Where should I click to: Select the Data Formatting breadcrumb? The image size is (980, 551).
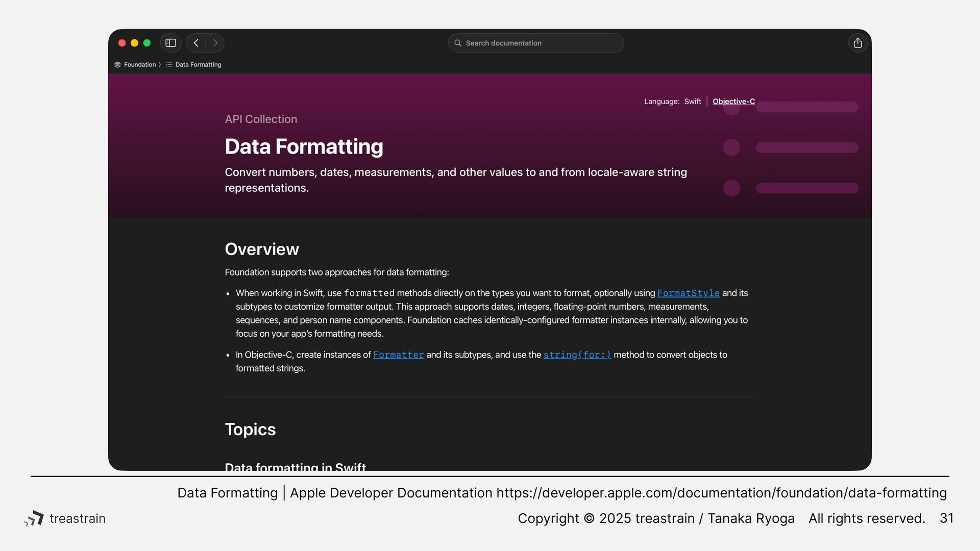point(198,65)
